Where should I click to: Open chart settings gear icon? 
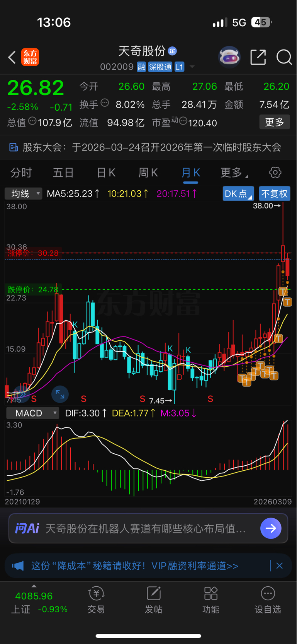click(x=275, y=173)
